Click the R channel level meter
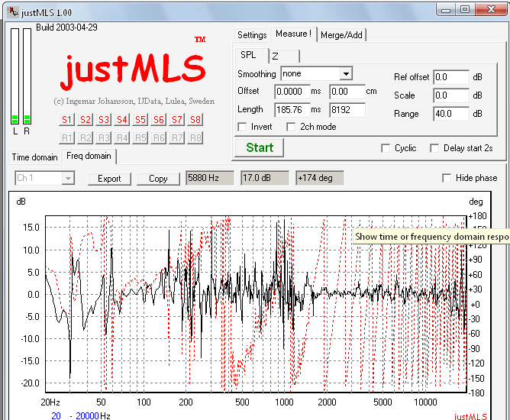The height and width of the screenshot is (420, 510). point(27,76)
